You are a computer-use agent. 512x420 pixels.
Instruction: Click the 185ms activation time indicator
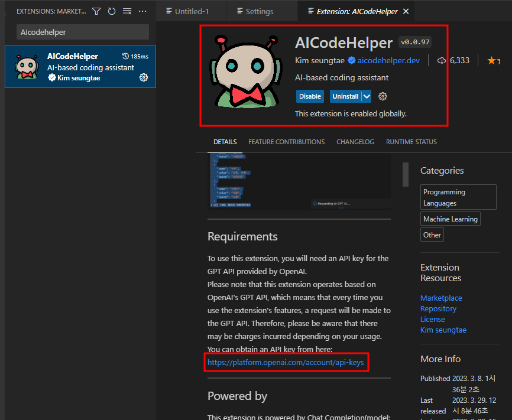click(x=135, y=57)
